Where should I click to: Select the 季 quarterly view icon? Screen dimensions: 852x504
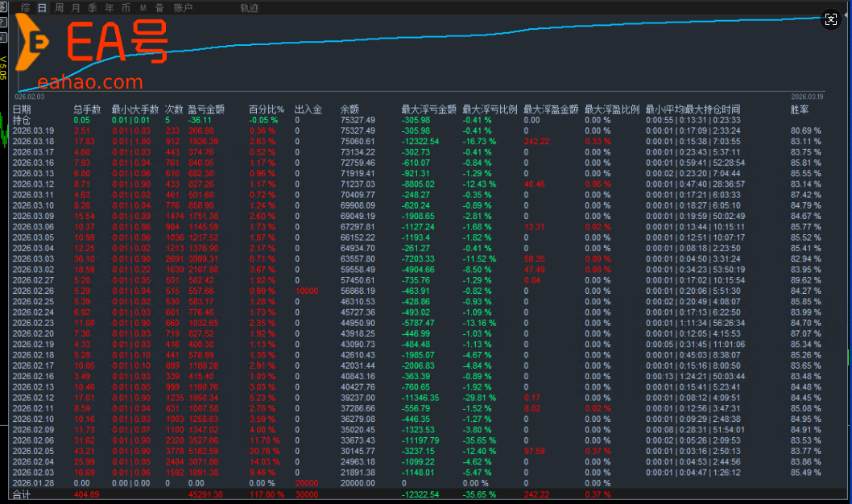(x=91, y=7)
